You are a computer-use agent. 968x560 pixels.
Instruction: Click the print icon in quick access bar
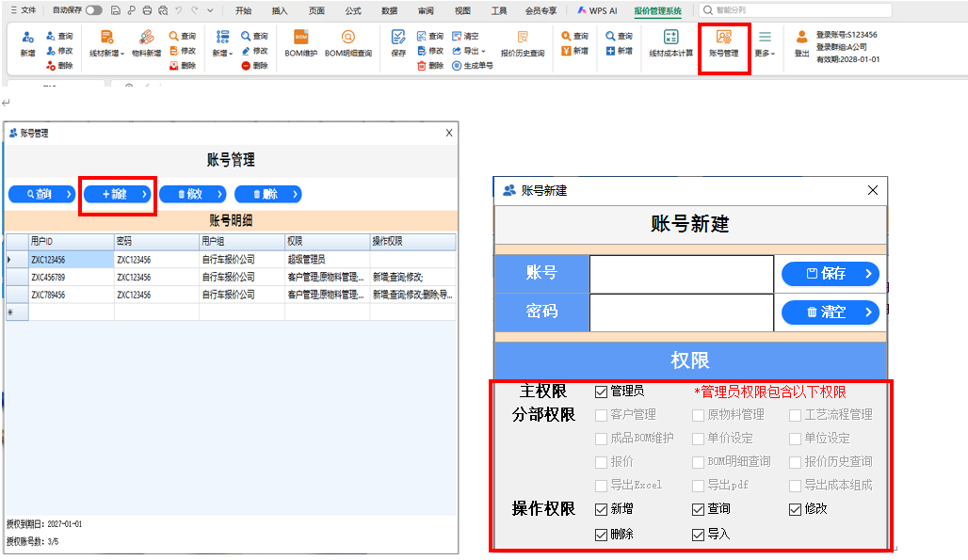pyautogui.click(x=147, y=9)
